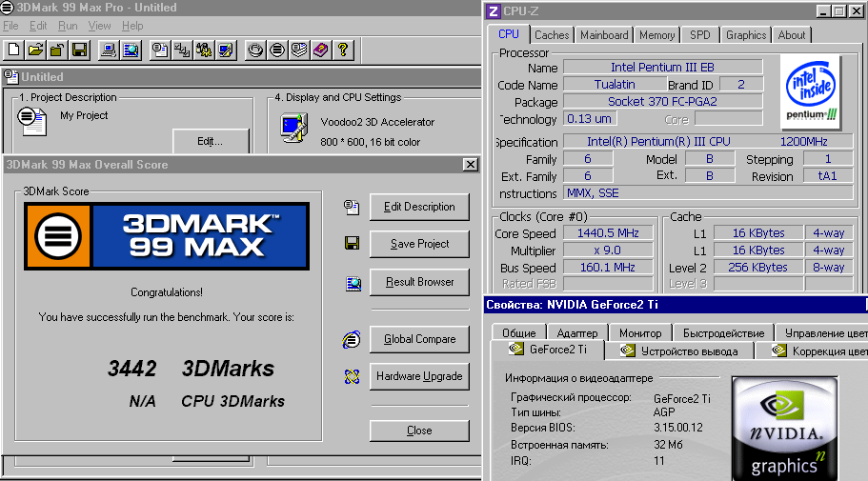Open the Help menu in 3DMark
Viewport: 868px width, 481px height.
coord(132,26)
